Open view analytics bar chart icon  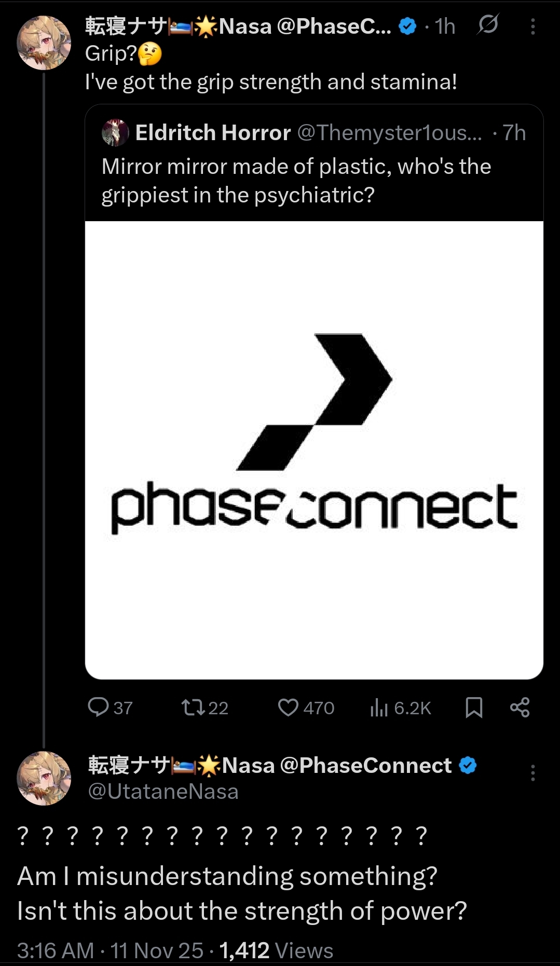(379, 707)
